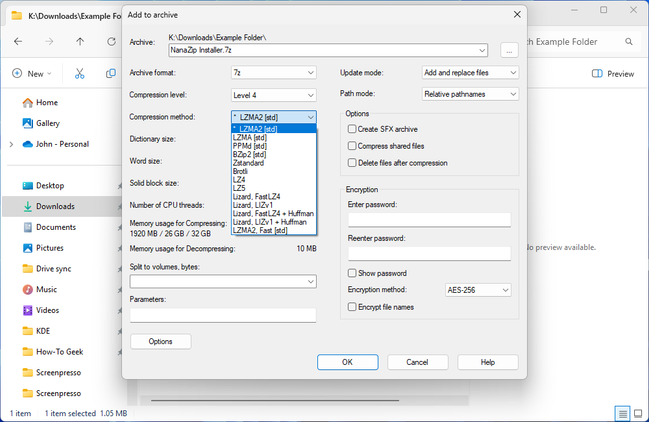Toggle the Preview pane button in Explorer
The width and height of the screenshot is (649, 422).
[x=613, y=74]
